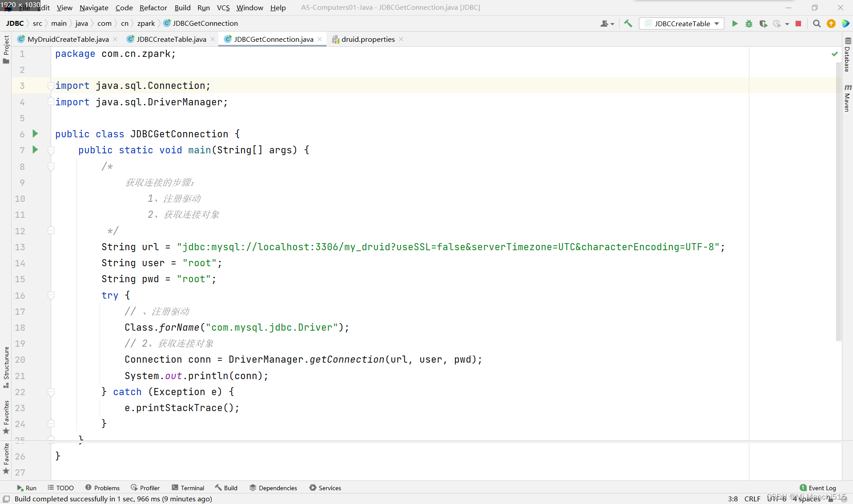Open the Project tool window
The width and height of the screenshot is (853, 504).
pyautogui.click(x=6, y=49)
